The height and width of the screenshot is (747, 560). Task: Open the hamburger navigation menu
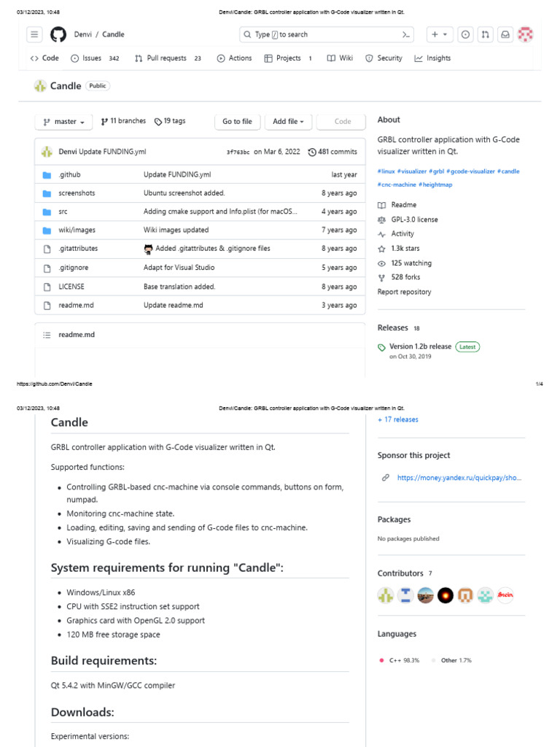tap(34, 34)
